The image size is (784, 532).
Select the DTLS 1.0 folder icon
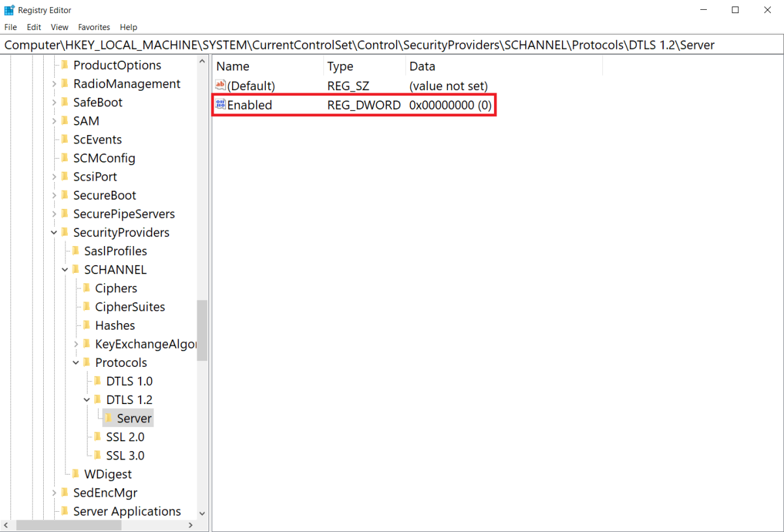pos(98,381)
